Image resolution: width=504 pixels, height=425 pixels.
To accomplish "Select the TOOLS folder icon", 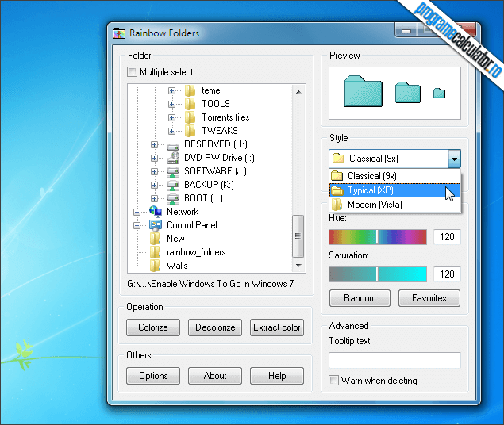I will coord(190,104).
